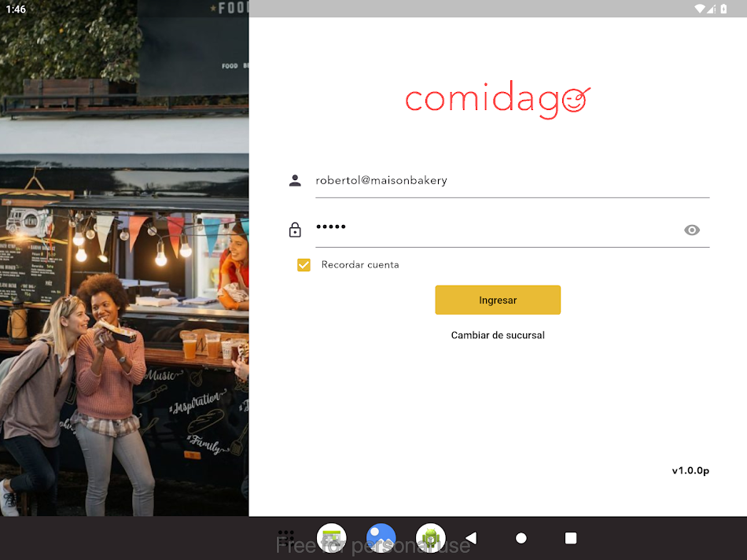The height and width of the screenshot is (560, 747).
Task: Click the username person icon
Action: pos(295,180)
